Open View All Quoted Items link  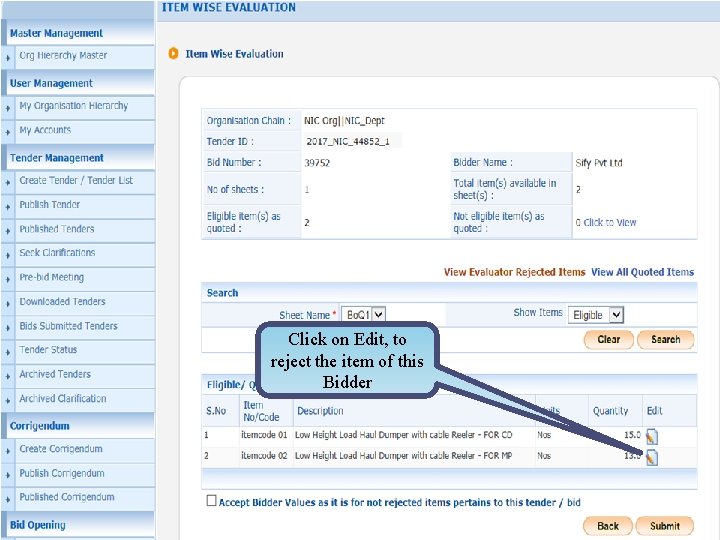[642, 272]
